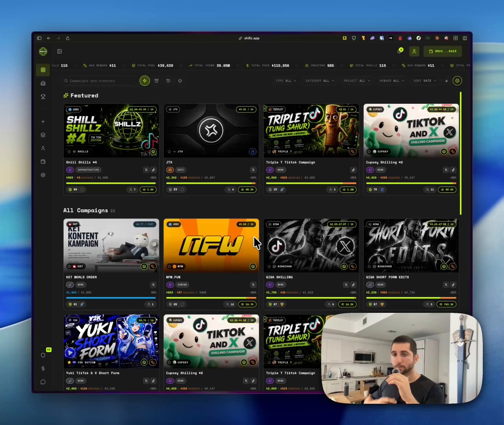Click the sort direction arrow
The height and width of the screenshot is (425, 504).
point(446,81)
